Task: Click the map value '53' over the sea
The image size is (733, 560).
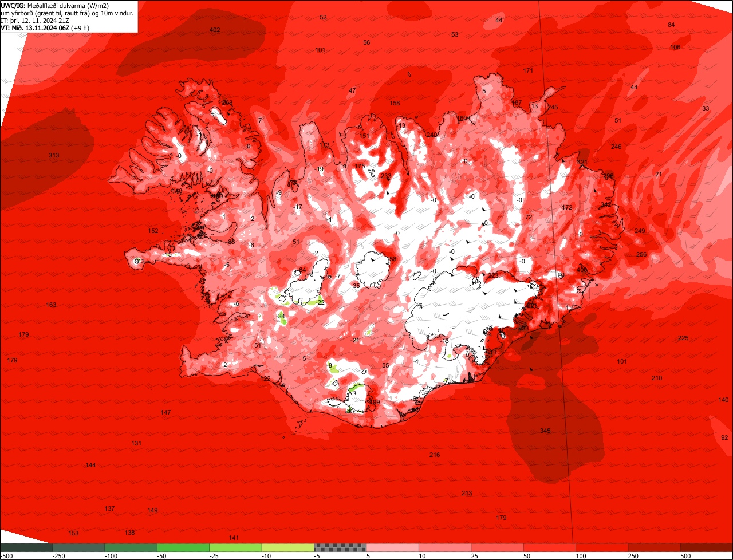Action: tap(455, 35)
